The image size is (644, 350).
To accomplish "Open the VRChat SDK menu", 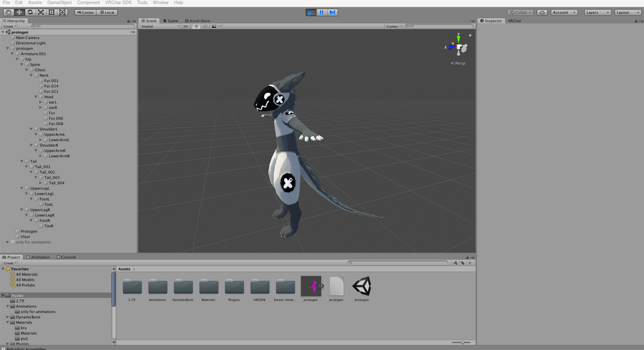I will coord(119,3).
